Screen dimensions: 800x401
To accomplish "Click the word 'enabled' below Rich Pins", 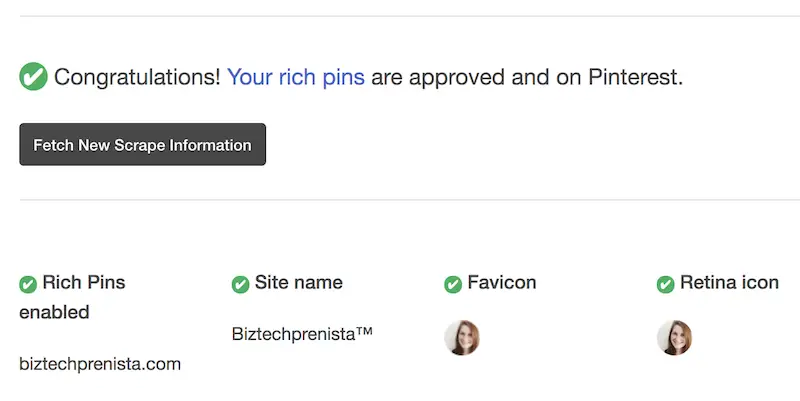I will pos(54,312).
